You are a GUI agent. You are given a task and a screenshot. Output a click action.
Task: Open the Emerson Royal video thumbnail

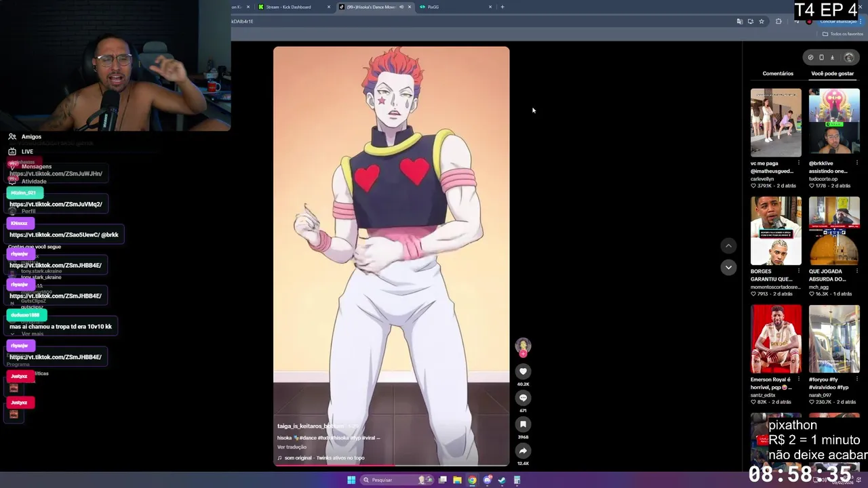point(776,339)
